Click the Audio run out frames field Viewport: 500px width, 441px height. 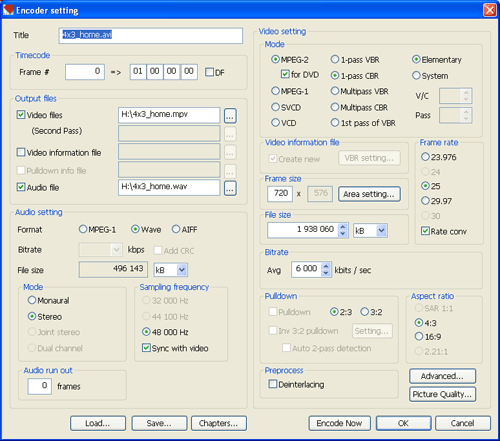39,386
